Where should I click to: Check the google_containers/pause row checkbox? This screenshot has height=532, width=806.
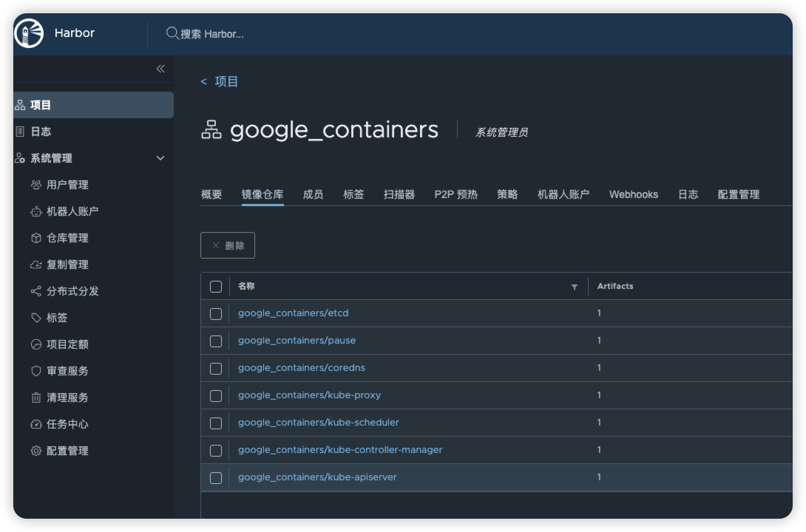(216, 341)
